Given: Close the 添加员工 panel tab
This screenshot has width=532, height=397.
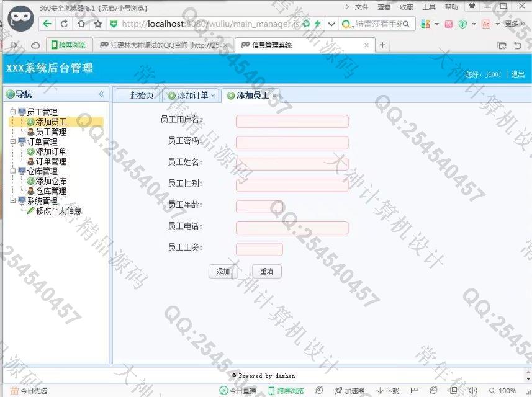Looking at the screenshot, I should coord(274,96).
